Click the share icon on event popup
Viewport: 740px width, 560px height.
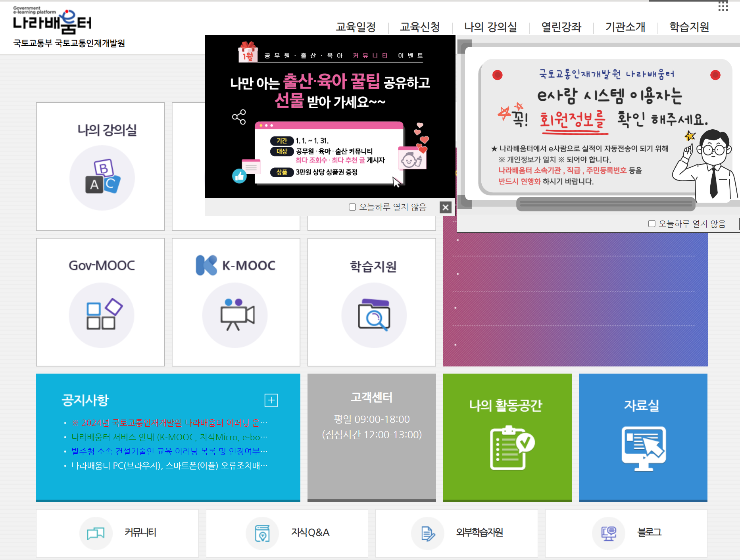(239, 117)
